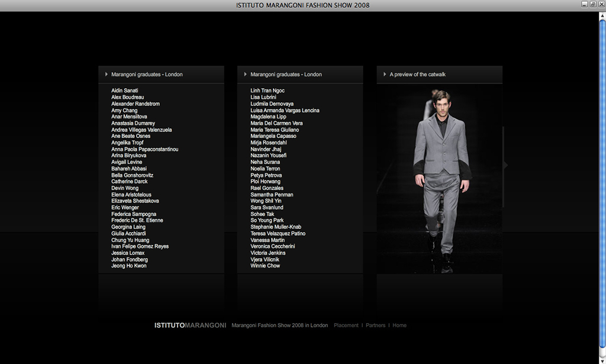The image size is (606, 364).
Task: Open the Partners footer link
Action: [x=375, y=326]
